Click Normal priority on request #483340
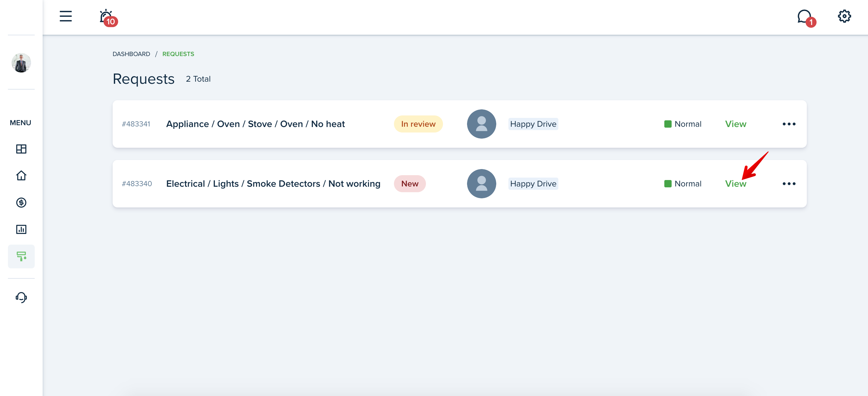 coord(683,184)
